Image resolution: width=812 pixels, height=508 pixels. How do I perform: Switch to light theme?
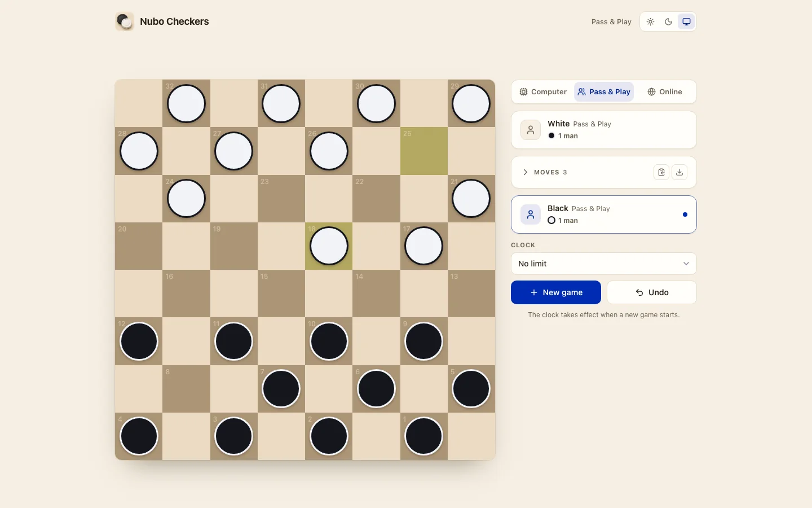[x=651, y=22]
